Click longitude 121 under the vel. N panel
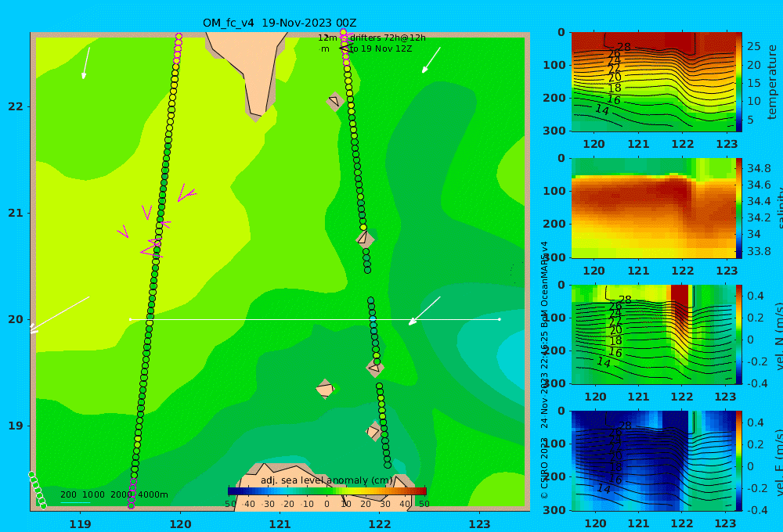This screenshot has height=532, width=783. pos(639,397)
